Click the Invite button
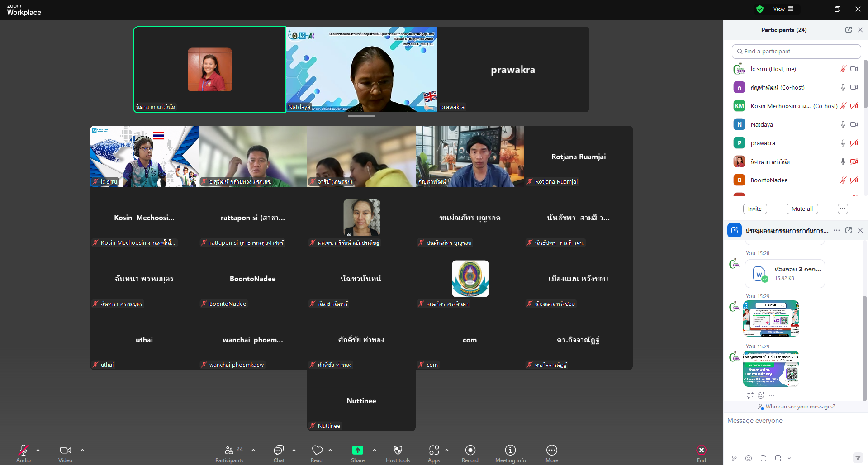The image size is (868, 465). click(754, 209)
